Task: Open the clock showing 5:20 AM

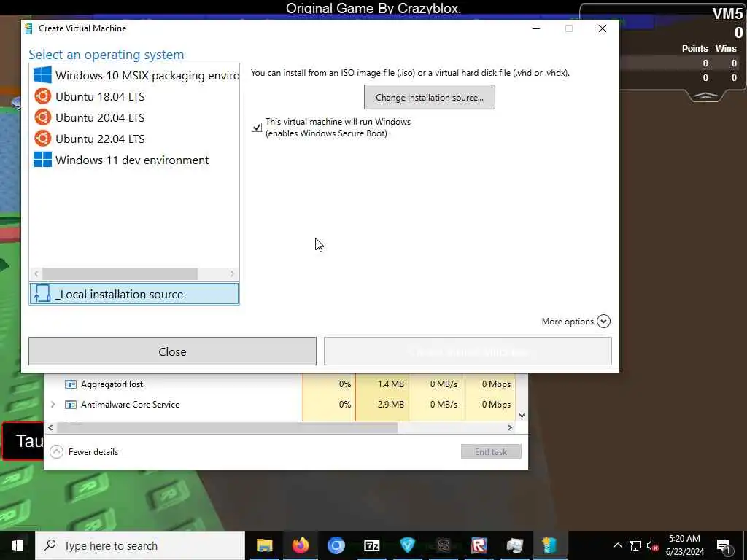Action: 684,545
